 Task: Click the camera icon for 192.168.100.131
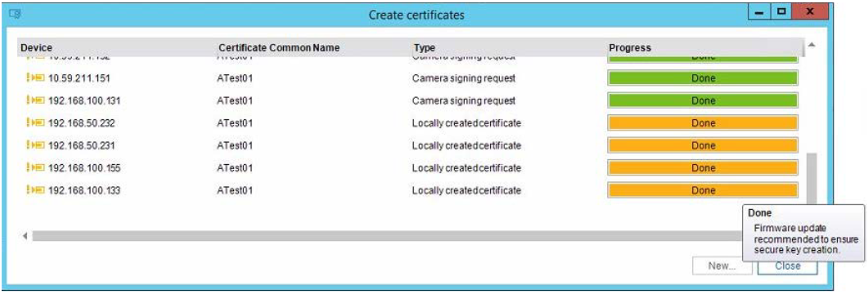(35, 100)
